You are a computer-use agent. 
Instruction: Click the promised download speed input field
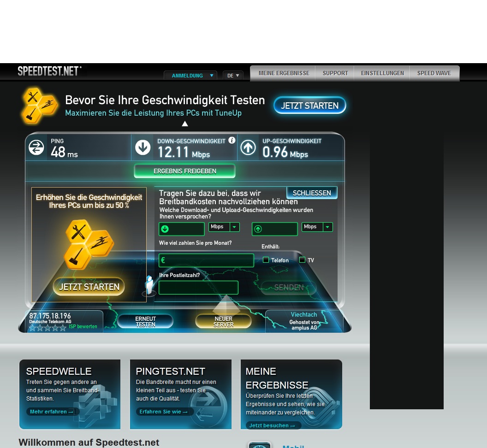point(182,229)
